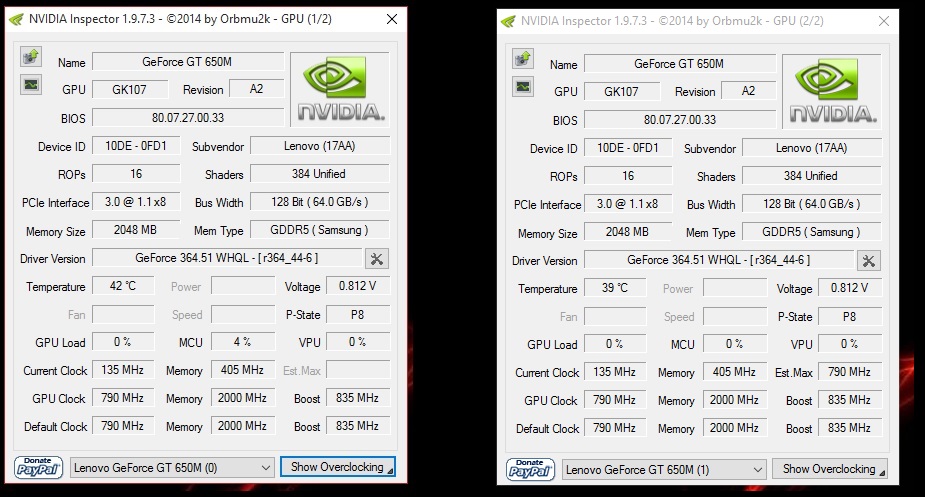Click Show Overclocking in GPU (2/2) window
The image size is (925, 497).
click(x=829, y=469)
